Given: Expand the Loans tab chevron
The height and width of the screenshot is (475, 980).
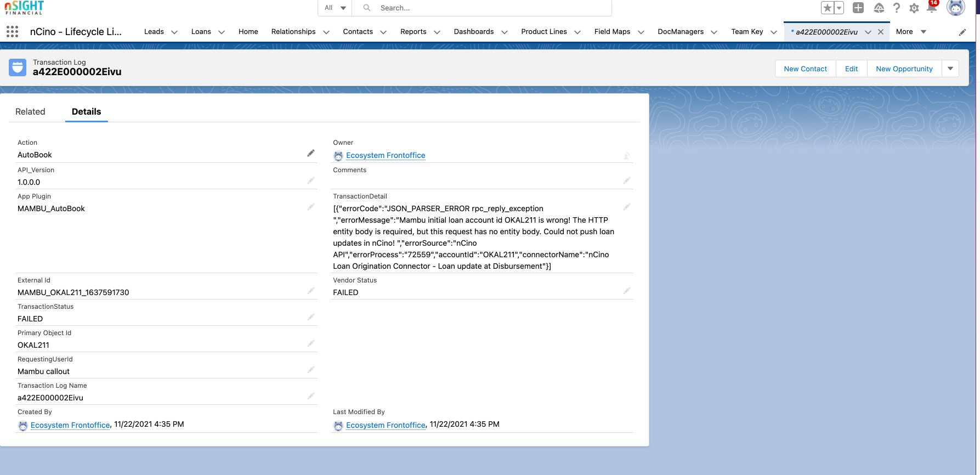Looking at the screenshot, I should [222, 32].
